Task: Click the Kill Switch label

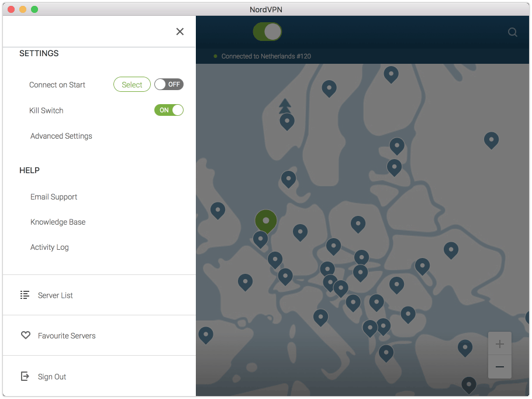Action: click(46, 111)
